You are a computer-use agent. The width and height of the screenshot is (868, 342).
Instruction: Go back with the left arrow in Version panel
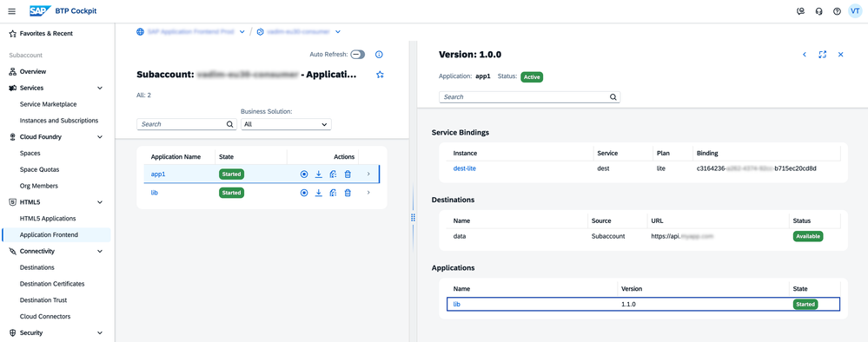[805, 54]
